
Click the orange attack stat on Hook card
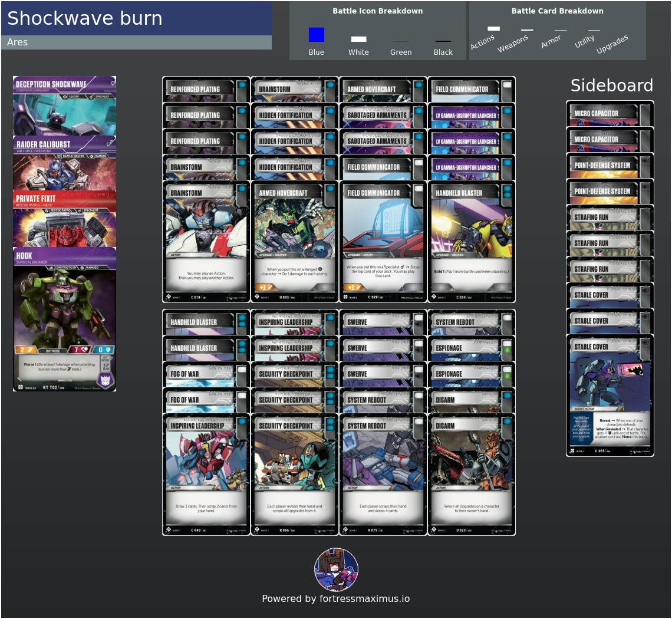[26, 350]
